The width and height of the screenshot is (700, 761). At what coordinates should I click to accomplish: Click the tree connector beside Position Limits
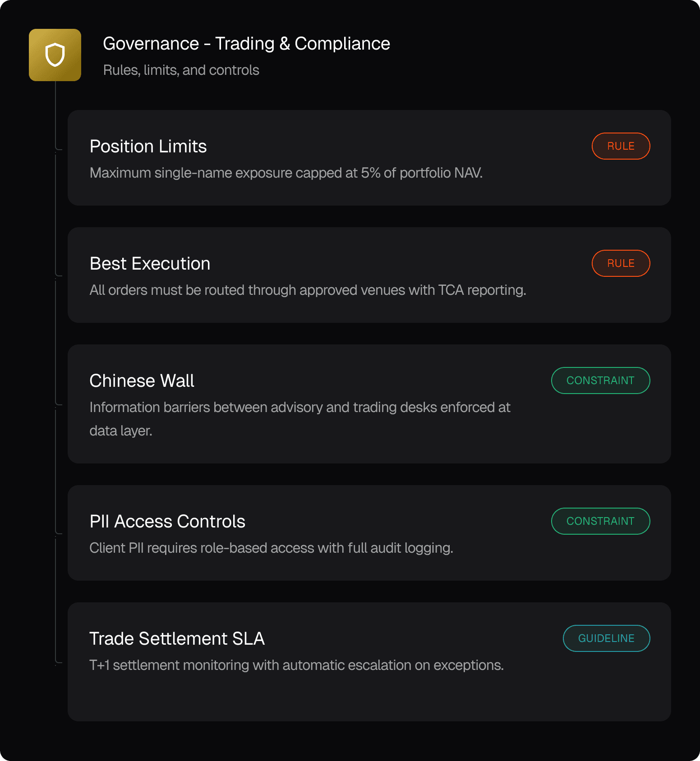click(58, 149)
